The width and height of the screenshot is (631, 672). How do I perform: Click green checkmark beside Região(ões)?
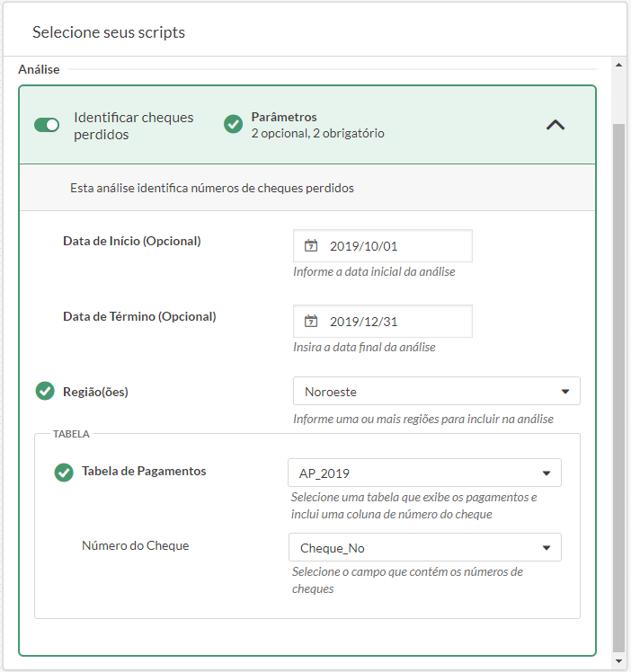click(45, 391)
